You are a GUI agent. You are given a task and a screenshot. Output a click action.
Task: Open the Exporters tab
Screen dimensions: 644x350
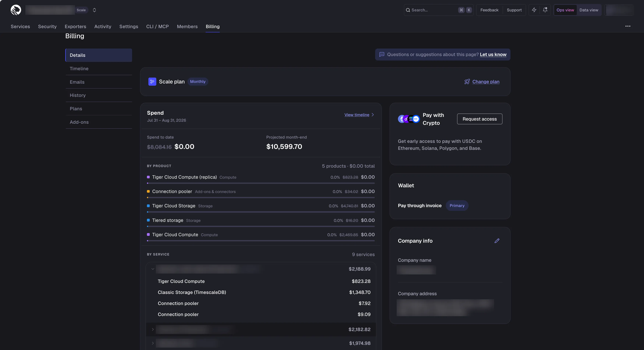coord(75,26)
